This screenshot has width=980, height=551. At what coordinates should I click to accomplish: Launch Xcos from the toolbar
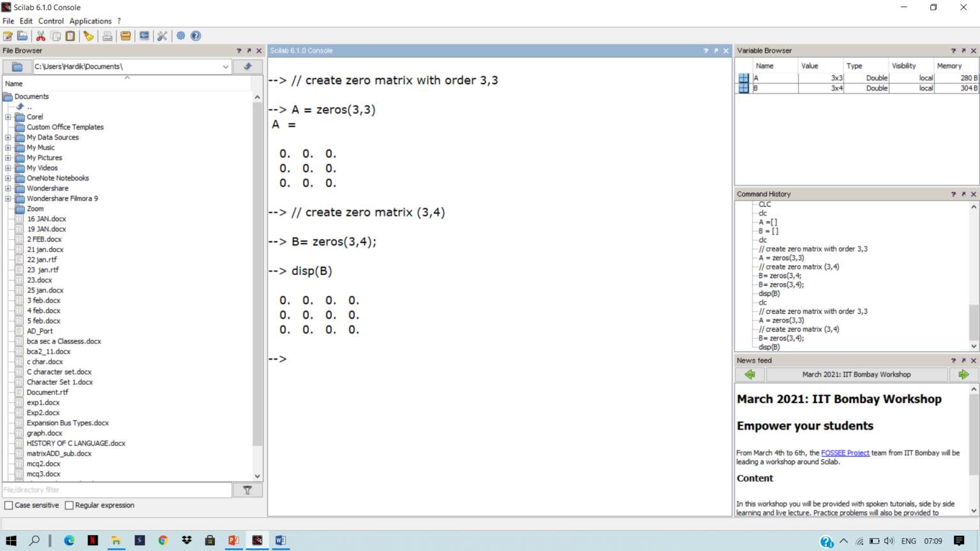point(144,36)
